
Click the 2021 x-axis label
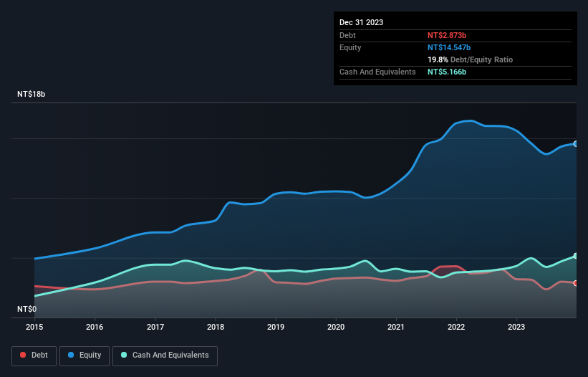point(396,327)
